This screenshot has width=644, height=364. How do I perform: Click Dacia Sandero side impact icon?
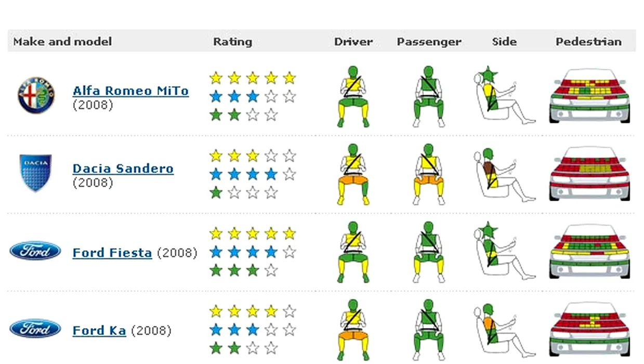(504, 174)
